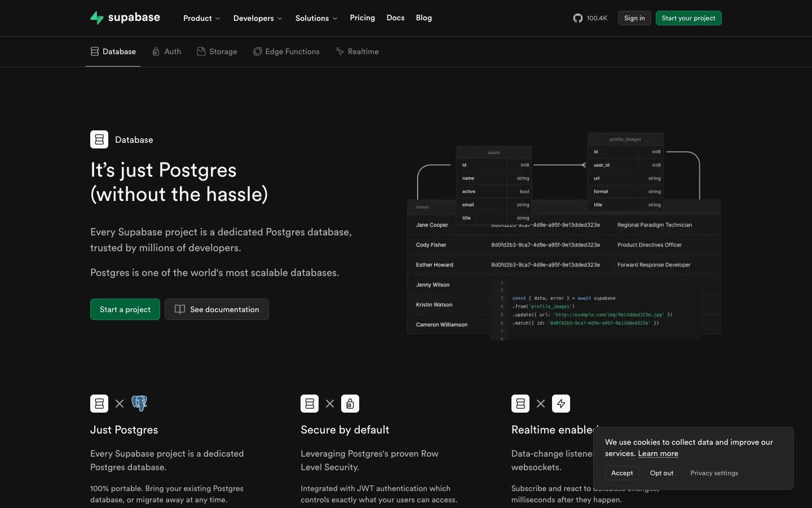Viewport: 812px width, 508px height.
Task: Click the book icon inside See documentation
Action: tap(179, 309)
